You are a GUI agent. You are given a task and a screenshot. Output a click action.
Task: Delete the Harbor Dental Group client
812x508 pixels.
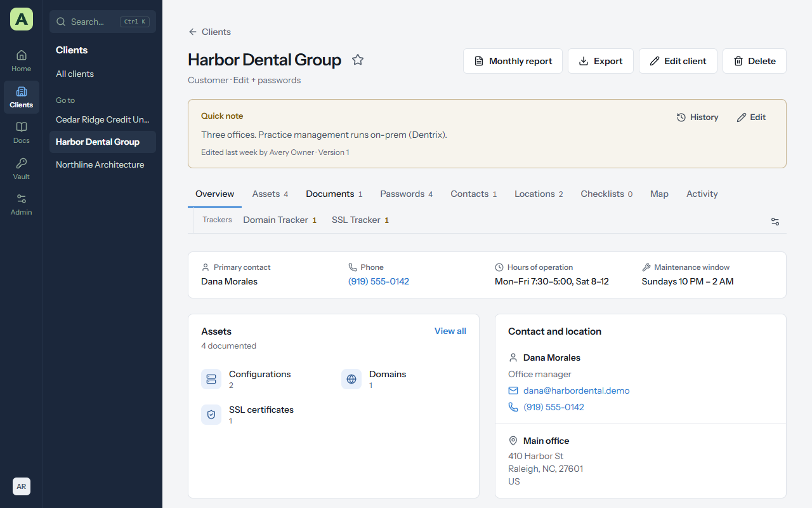(x=754, y=61)
